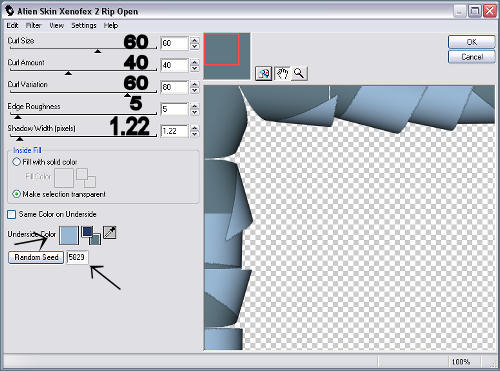Click the Curl Amount slider handle

tap(68, 73)
